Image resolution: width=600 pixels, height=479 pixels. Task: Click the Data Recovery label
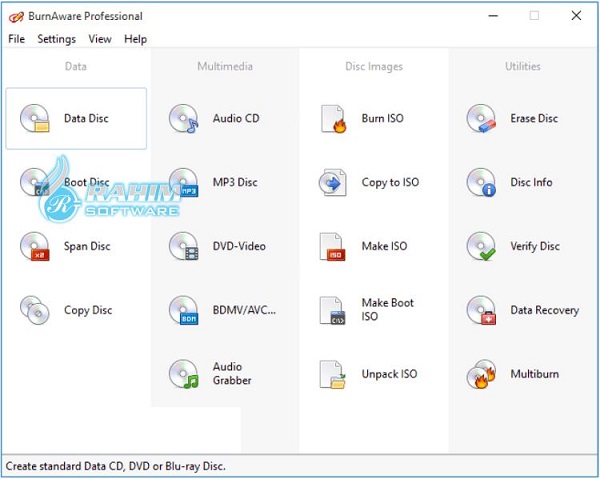tap(545, 310)
